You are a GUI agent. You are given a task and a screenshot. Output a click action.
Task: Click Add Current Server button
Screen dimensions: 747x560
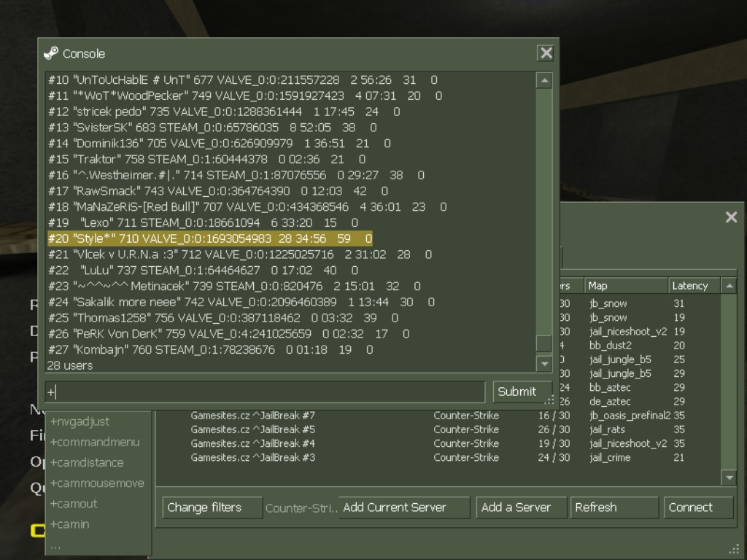click(404, 507)
